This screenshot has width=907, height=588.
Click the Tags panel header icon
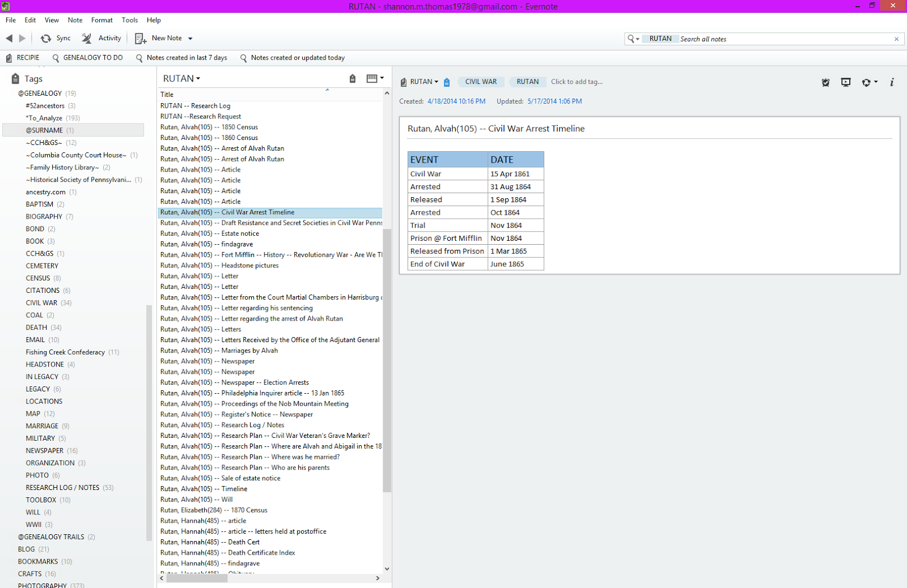15,79
